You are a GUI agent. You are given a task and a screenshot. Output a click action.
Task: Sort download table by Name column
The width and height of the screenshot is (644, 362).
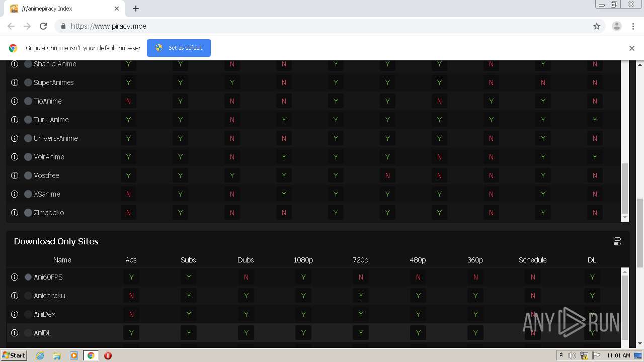(62, 260)
